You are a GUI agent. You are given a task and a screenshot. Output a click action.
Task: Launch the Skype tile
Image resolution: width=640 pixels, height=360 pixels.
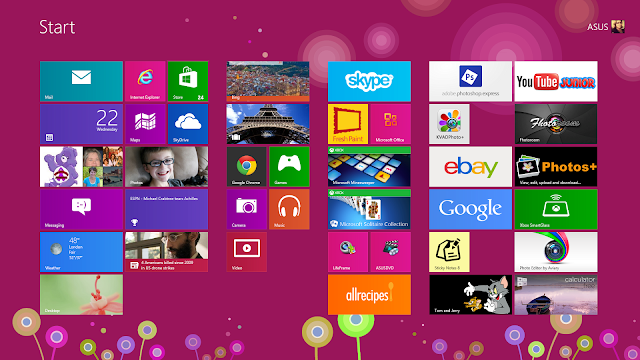pos(369,81)
